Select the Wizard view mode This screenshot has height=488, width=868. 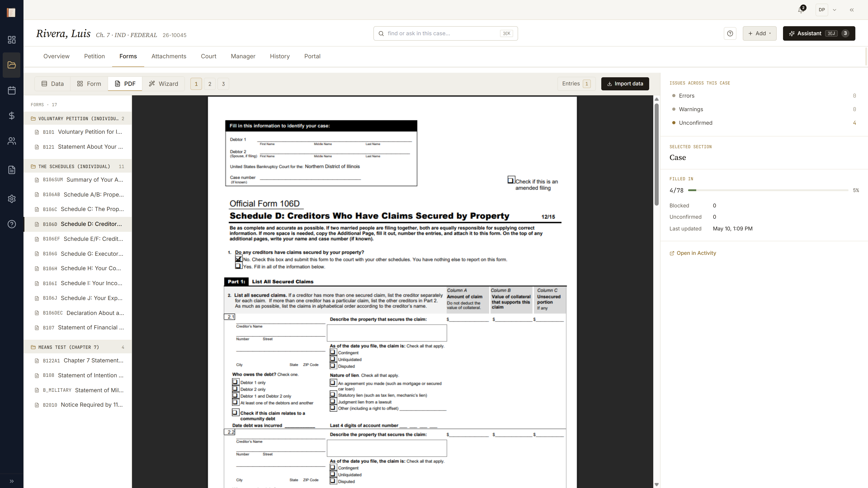pos(163,84)
